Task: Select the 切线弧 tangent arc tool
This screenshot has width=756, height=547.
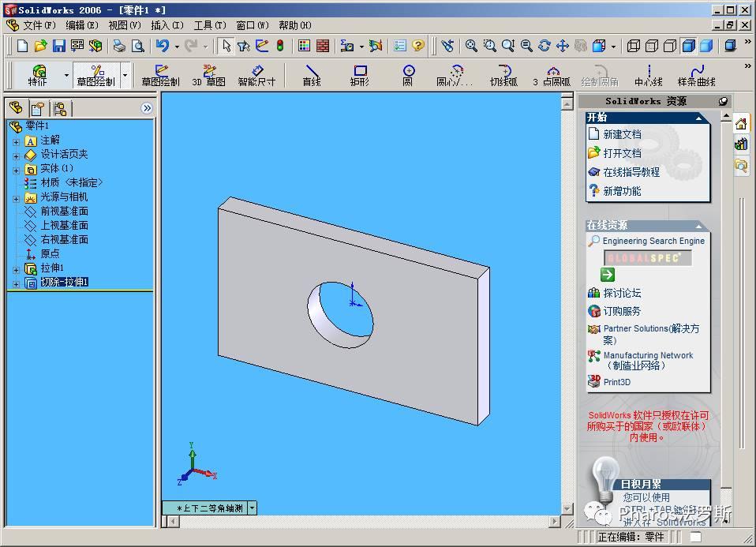Action: tap(503, 76)
